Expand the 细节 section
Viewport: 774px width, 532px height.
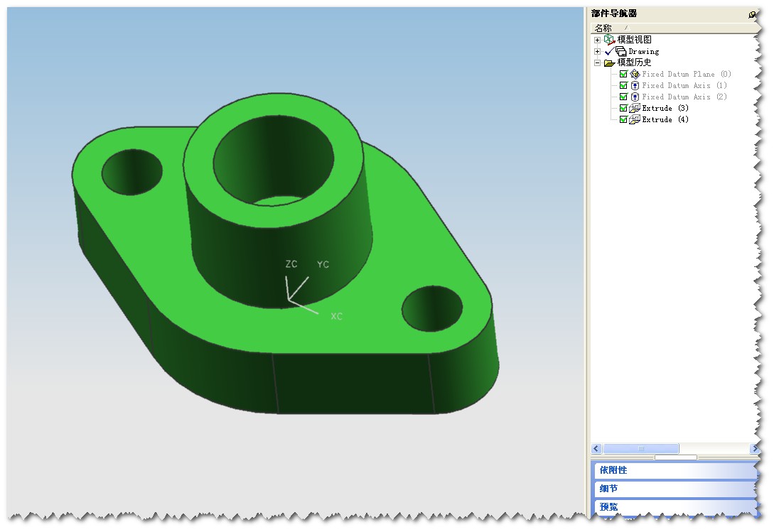click(674, 489)
